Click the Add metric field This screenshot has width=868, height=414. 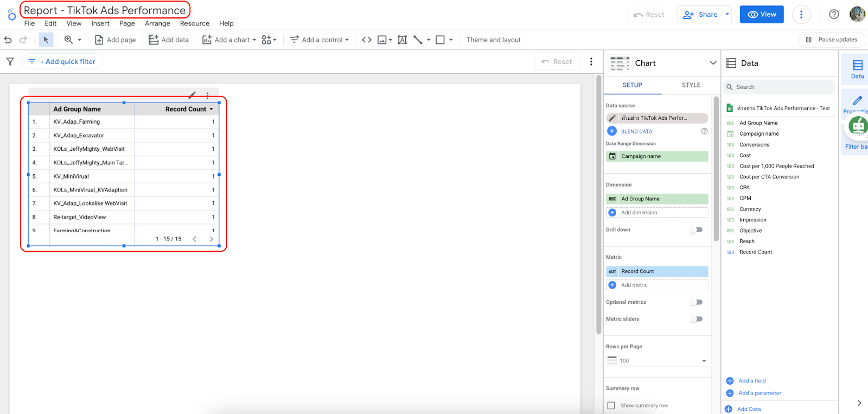pyautogui.click(x=657, y=285)
